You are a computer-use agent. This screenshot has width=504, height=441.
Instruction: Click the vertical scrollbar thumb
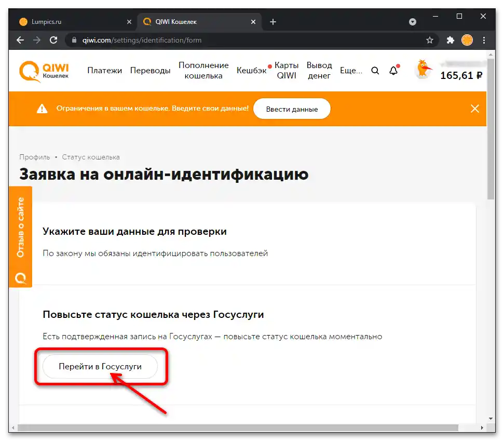click(491, 129)
